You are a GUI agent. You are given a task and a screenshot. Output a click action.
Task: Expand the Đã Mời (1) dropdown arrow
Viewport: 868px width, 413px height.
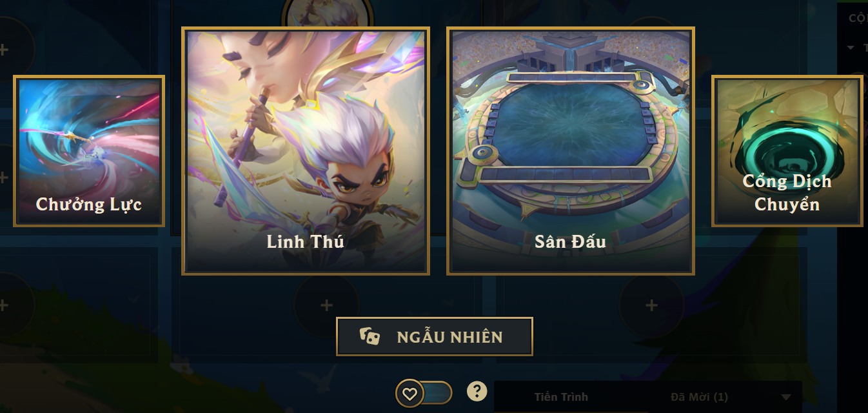[785, 397]
